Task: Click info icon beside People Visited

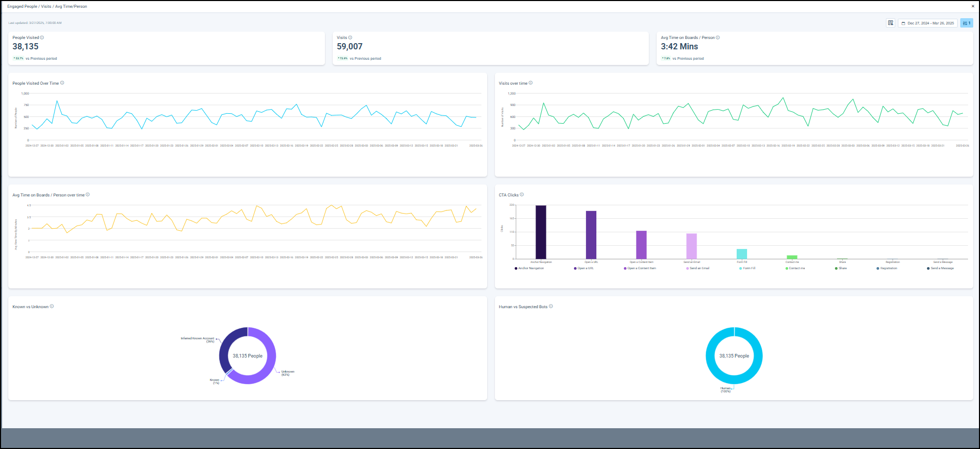Action: (42, 37)
